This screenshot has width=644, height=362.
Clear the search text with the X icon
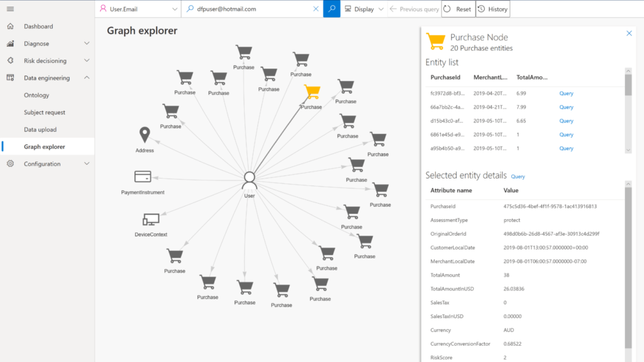(316, 9)
